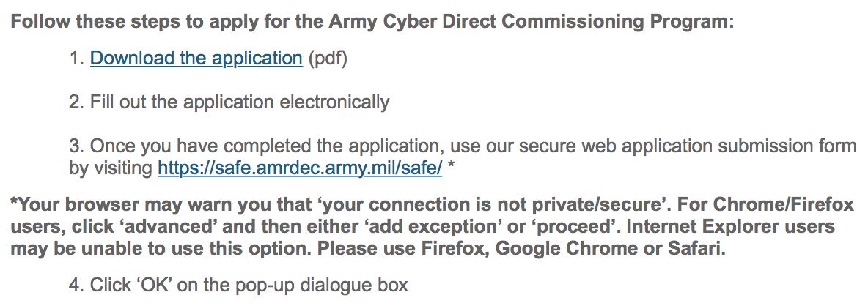The image size is (868, 306).
Task: Click the step number 2 marker
Action: coord(76,102)
